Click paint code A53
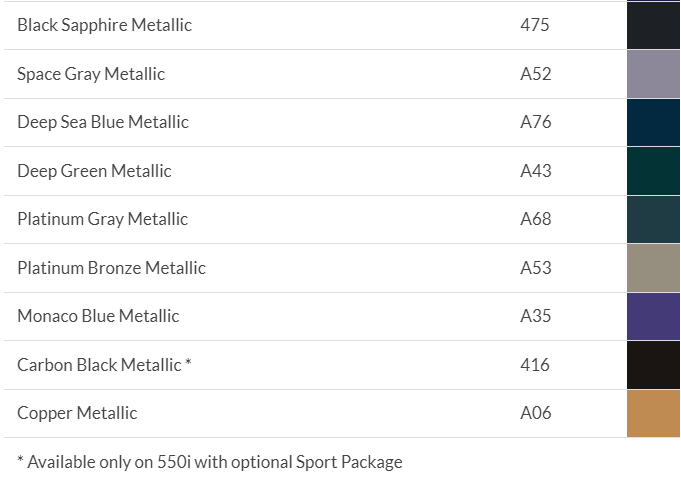 [x=536, y=268]
